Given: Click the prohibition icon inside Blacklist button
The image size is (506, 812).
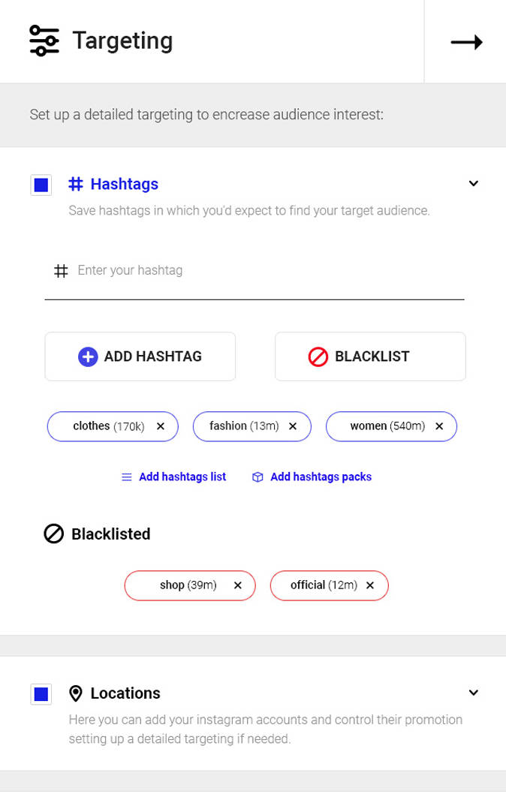Looking at the screenshot, I should point(318,356).
